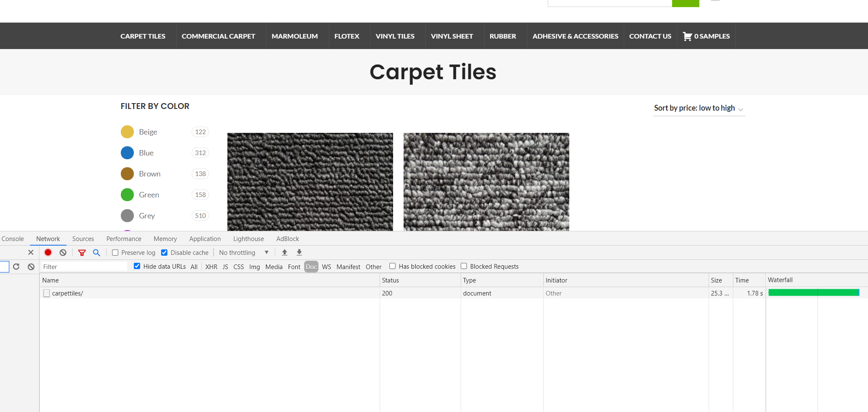Click the refresh icon in search panel
The image size is (868, 412).
click(16, 267)
